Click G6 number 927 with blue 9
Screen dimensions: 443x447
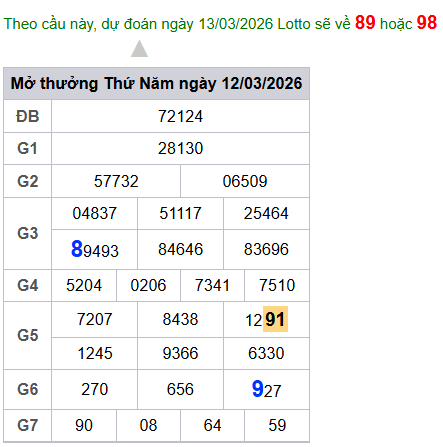click(267, 389)
